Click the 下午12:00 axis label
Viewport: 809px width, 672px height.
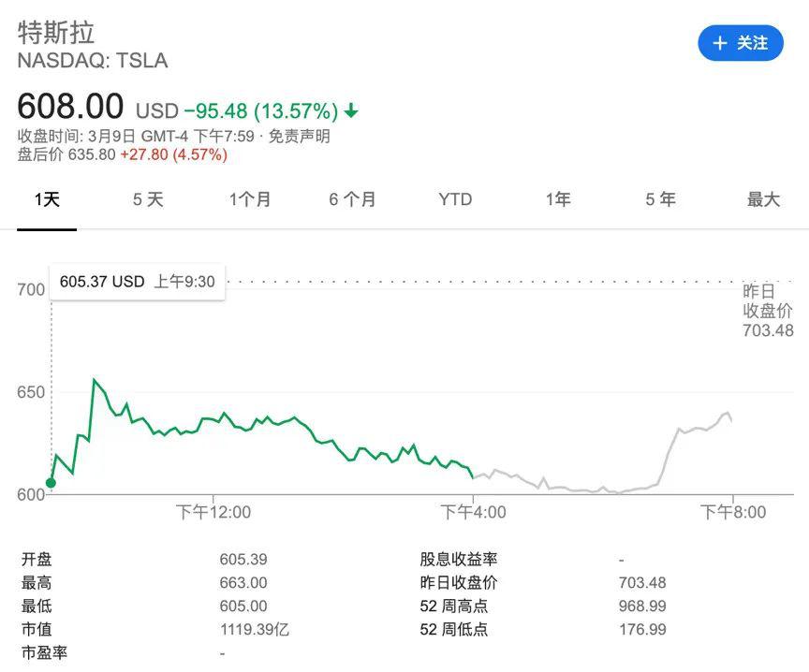(213, 512)
